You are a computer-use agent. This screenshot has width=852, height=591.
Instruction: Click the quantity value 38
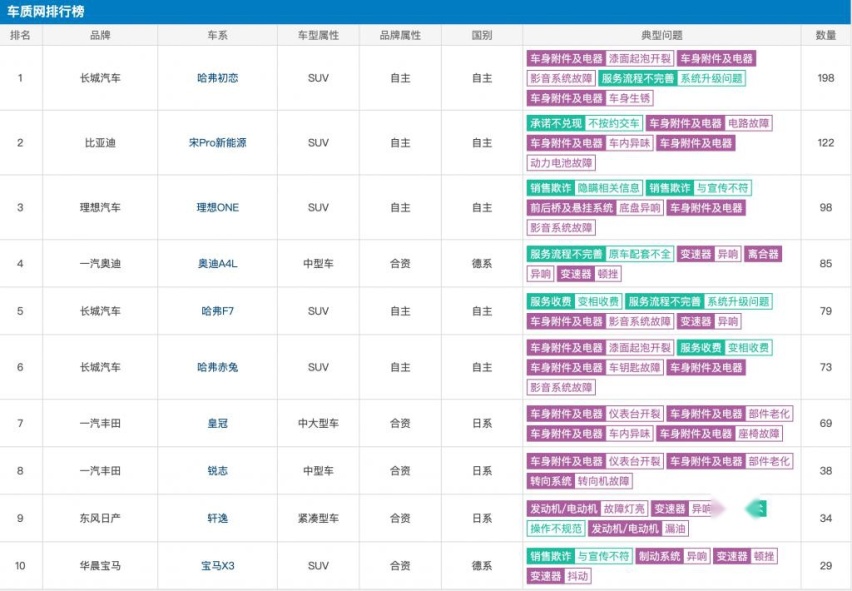pos(825,470)
